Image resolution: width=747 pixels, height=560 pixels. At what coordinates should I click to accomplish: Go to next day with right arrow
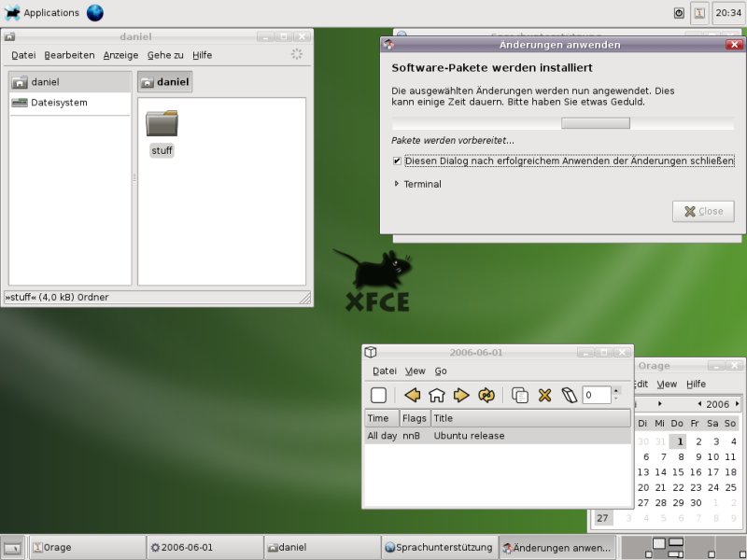pyautogui.click(x=461, y=395)
